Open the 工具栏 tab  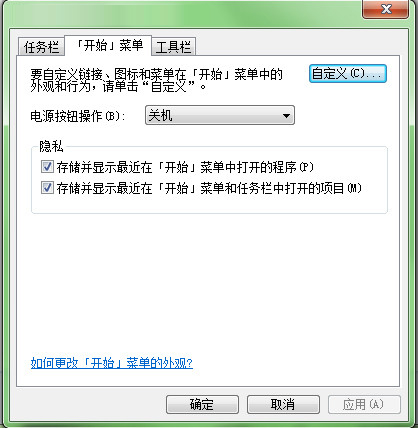coord(173,47)
